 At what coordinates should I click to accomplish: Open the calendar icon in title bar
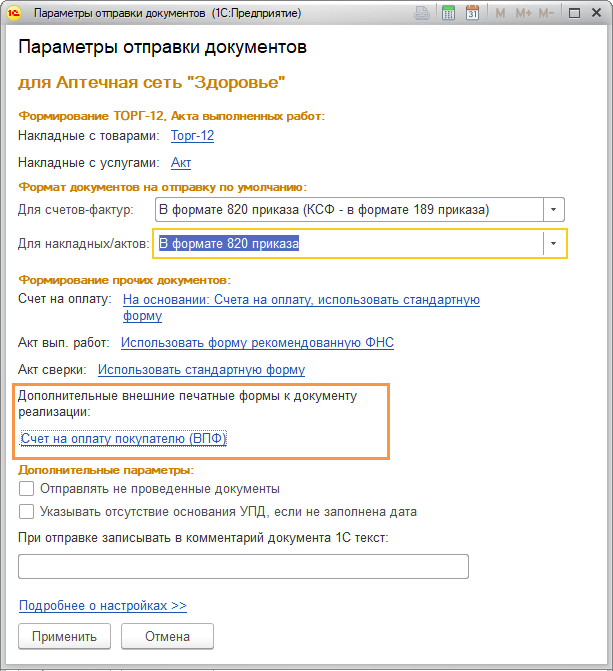click(472, 13)
